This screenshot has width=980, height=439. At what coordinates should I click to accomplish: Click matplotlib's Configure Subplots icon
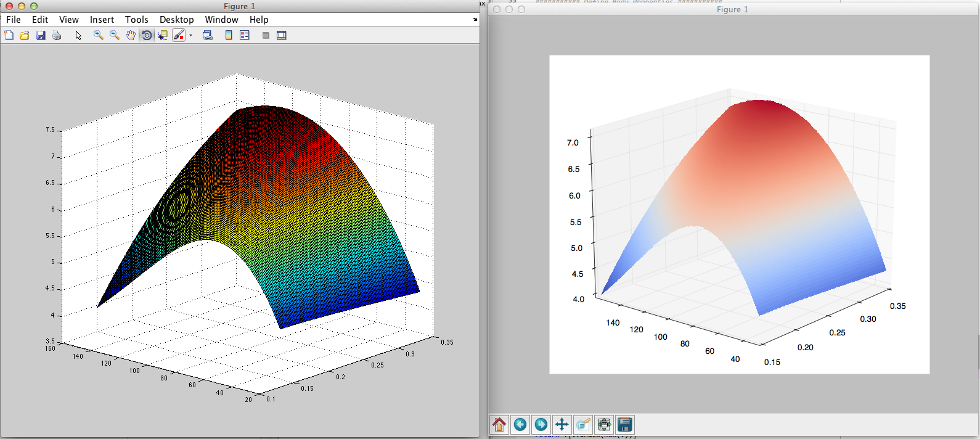[x=604, y=424]
